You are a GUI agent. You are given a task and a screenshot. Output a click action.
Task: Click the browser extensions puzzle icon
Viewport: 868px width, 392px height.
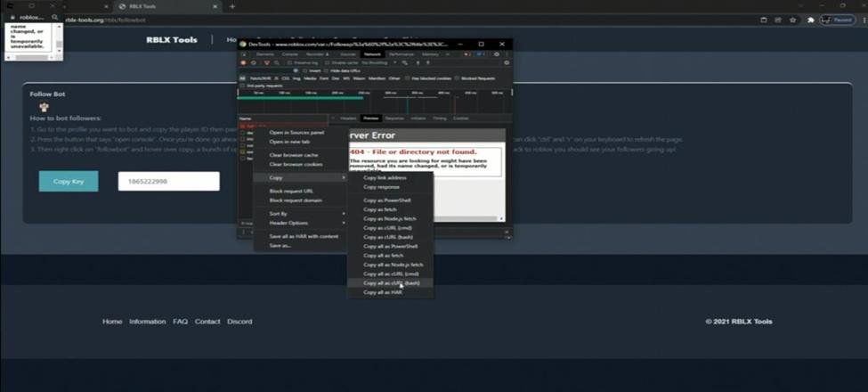pyautogui.click(x=810, y=20)
